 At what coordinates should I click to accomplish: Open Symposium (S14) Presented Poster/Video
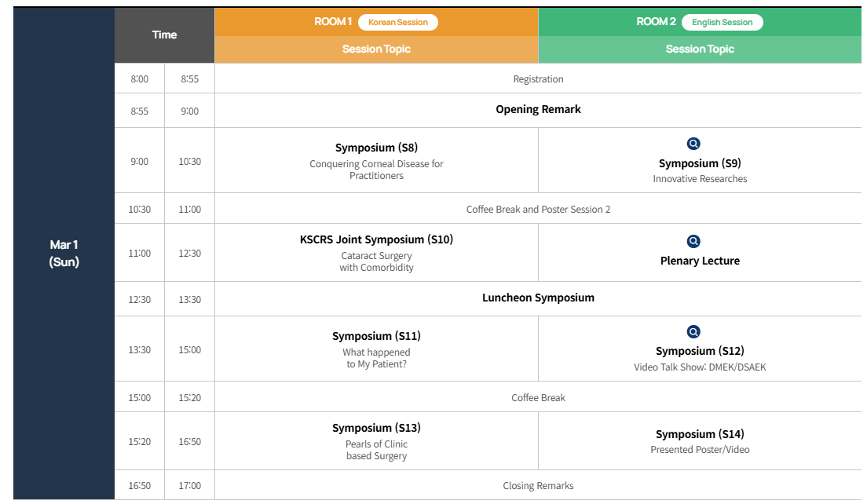coord(700,434)
